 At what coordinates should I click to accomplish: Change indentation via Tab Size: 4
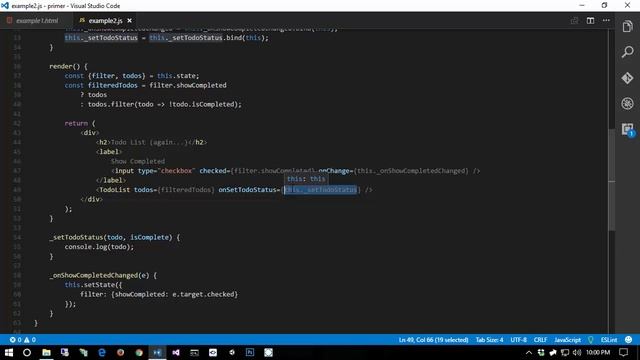point(489,340)
